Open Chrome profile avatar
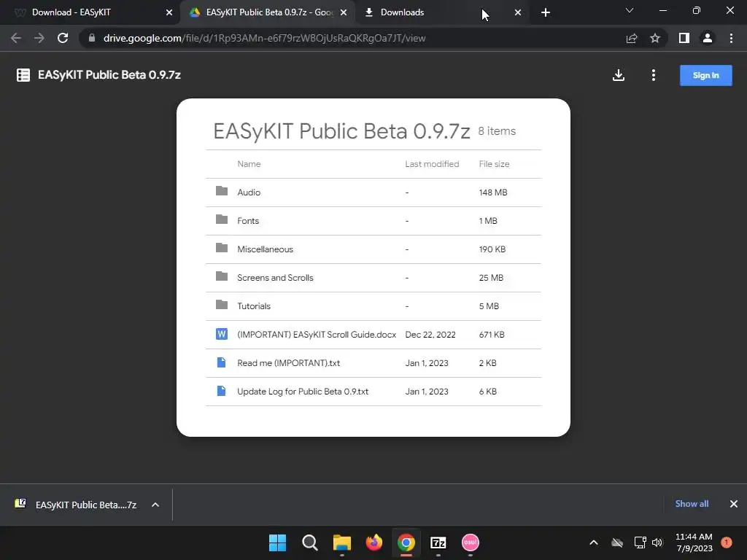This screenshot has height=560, width=747. 708,38
